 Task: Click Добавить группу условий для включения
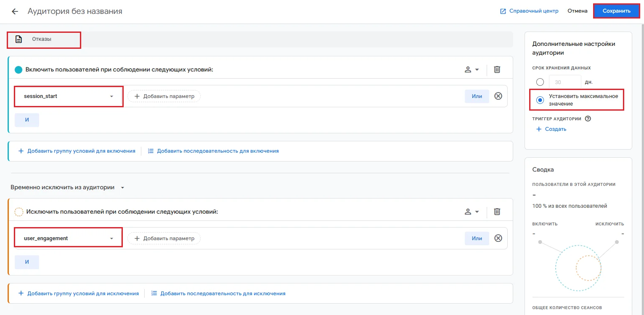pyautogui.click(x=77, y=151)
